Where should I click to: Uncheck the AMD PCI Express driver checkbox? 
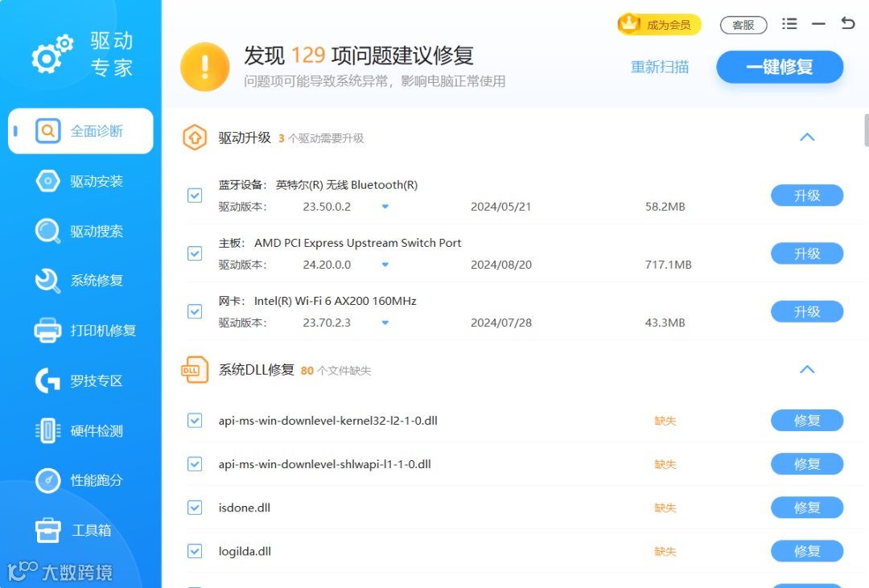pyautogui.click(x=195, y=253)
